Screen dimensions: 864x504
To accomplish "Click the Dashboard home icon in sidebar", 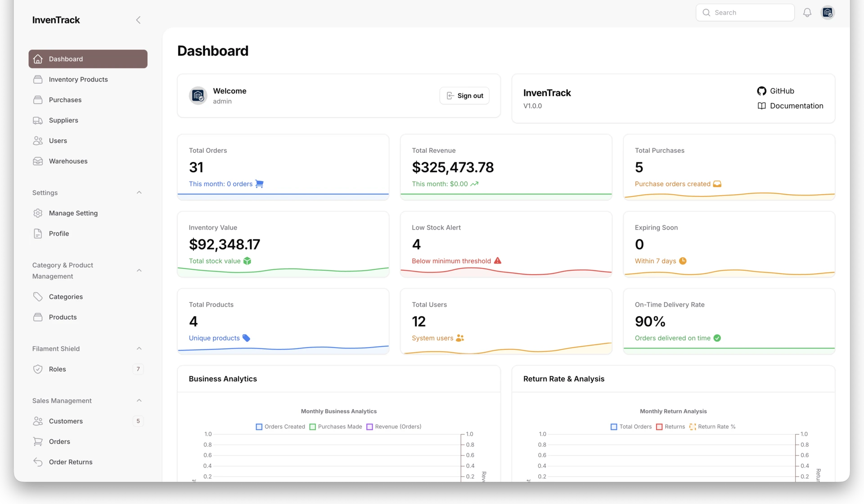I will (38, 59).
